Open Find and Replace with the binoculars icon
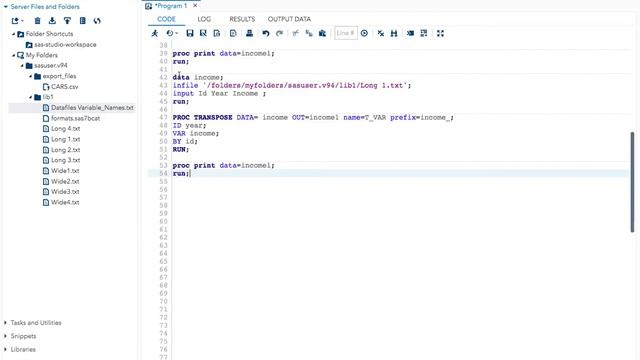 [x=394, y=33]
